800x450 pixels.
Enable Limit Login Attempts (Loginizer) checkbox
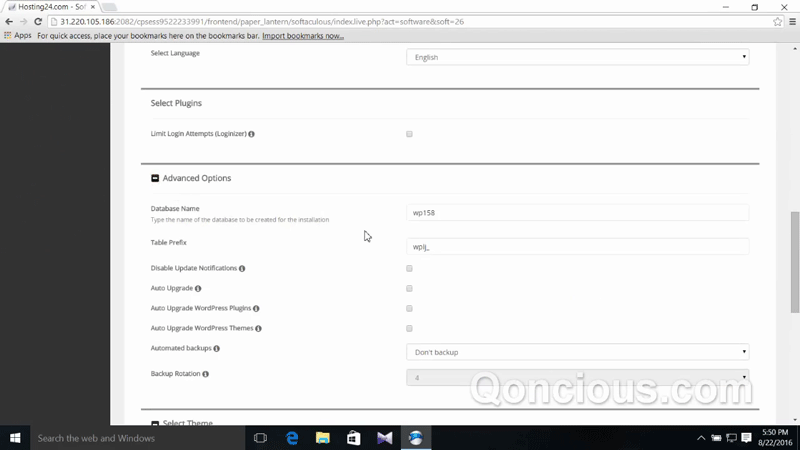[x=409, y=134]
